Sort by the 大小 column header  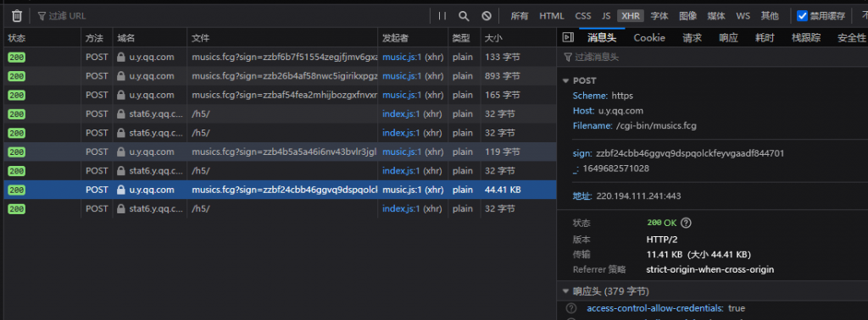[x=519, y=38]
